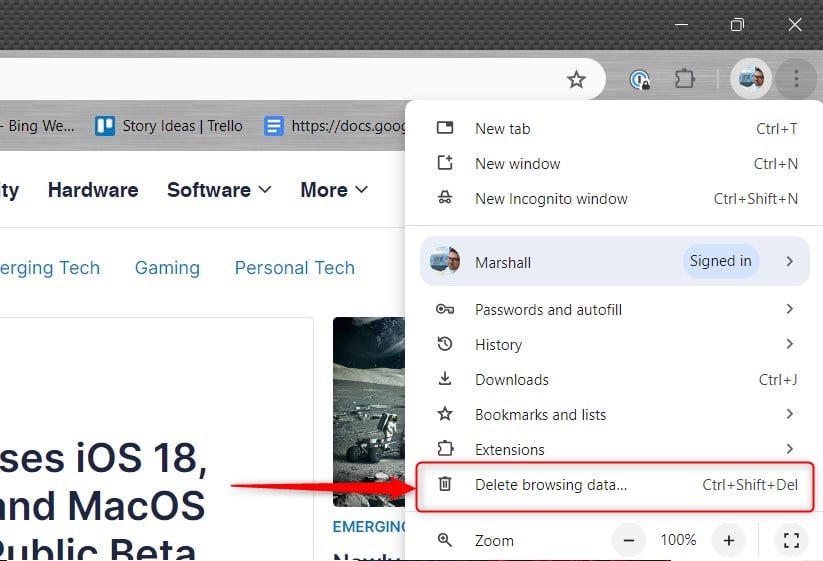Click the trash can icon in menu
823x561 pixels.
point(445,483)
